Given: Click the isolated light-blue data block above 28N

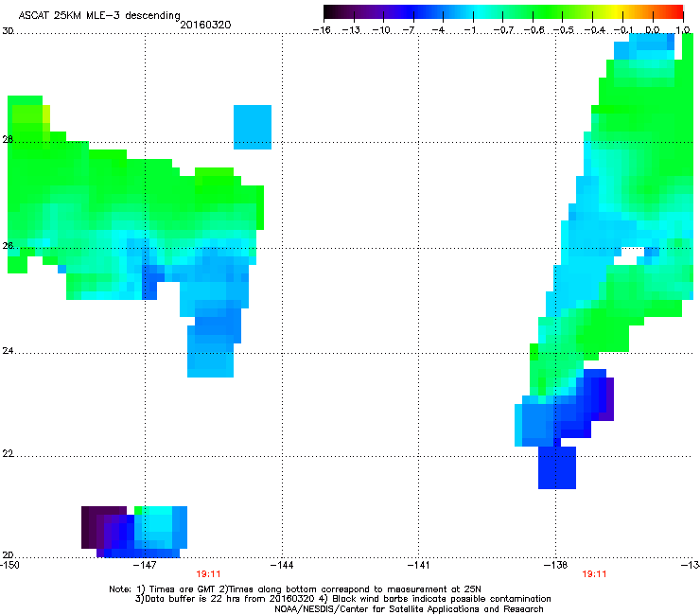Looking at the screenshot, I should coord(253,128).
